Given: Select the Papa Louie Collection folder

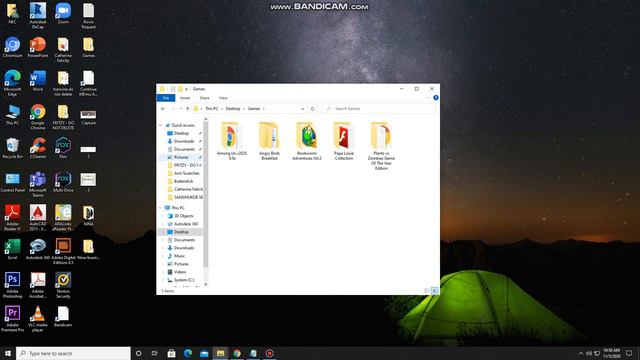Looking at the screenshot, I should pyautogui.click(x=344, y=141).
